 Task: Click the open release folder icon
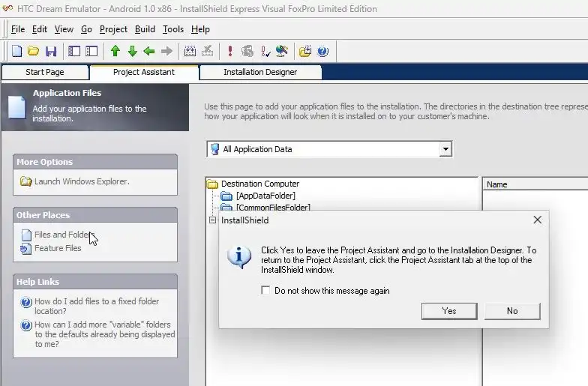click(x=305, y=51)
